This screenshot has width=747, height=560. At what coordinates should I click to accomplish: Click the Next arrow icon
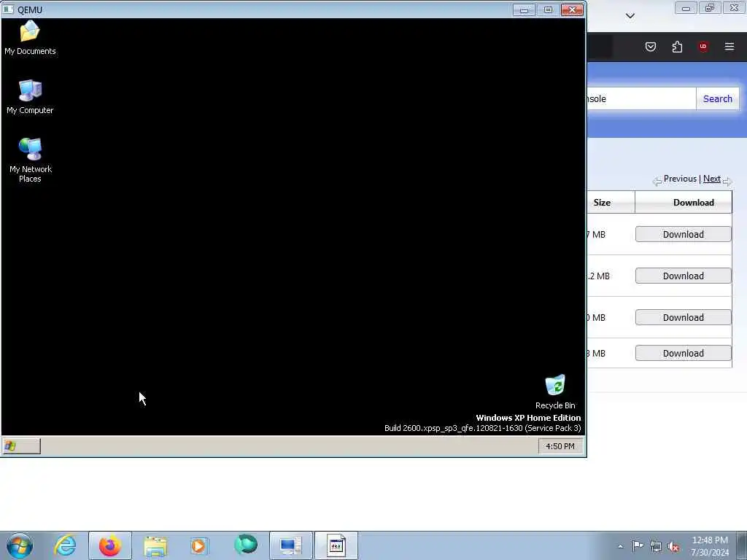(x=727, y=181)
